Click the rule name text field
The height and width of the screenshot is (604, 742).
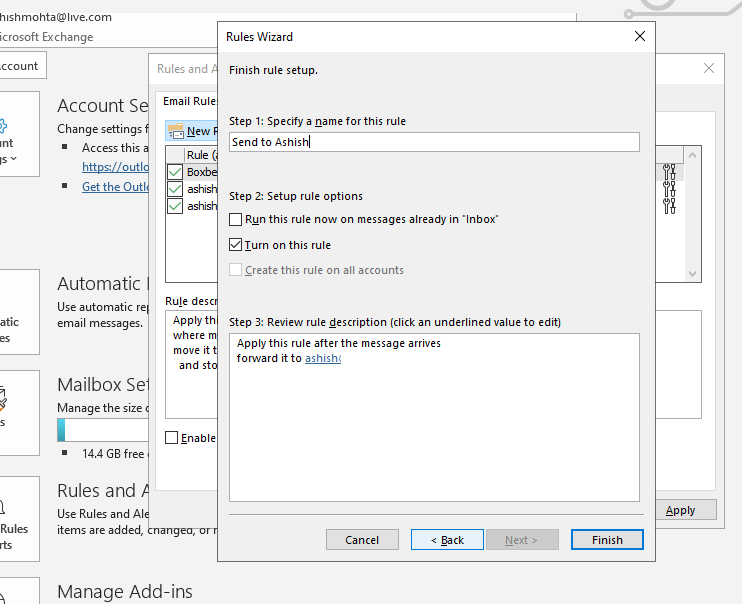434,142
